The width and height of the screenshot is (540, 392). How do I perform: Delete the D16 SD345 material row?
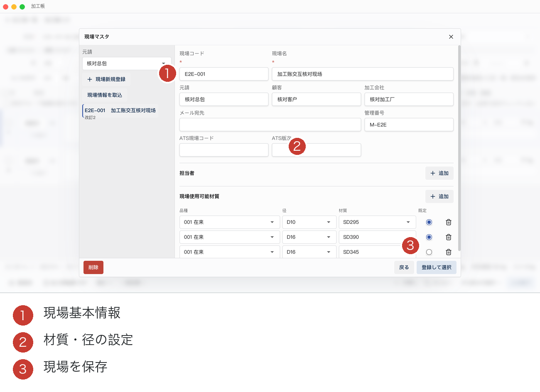click(x=449, y=252)
